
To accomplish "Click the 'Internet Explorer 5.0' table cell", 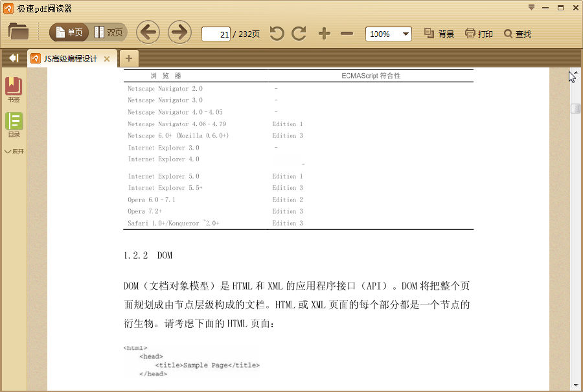I will [164, 176].
